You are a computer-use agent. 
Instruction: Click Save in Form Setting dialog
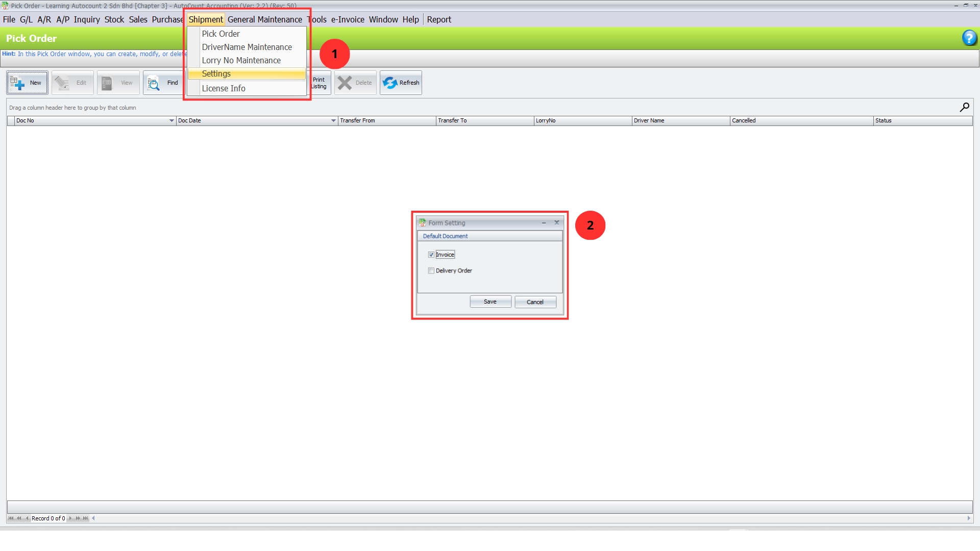tap(491, 302)
